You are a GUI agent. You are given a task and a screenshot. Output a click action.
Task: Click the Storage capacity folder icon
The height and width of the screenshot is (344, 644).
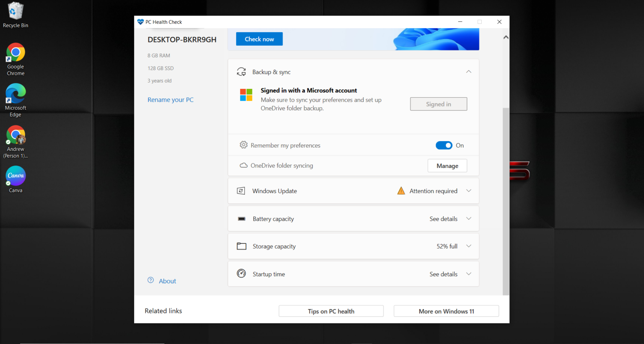point(241,246)
